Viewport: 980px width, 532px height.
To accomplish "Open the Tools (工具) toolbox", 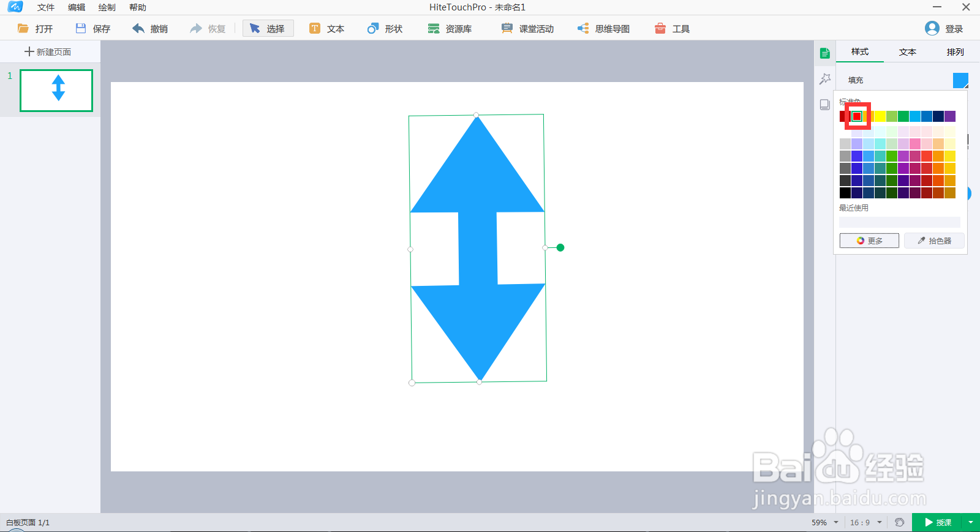I will coord(673,29).
